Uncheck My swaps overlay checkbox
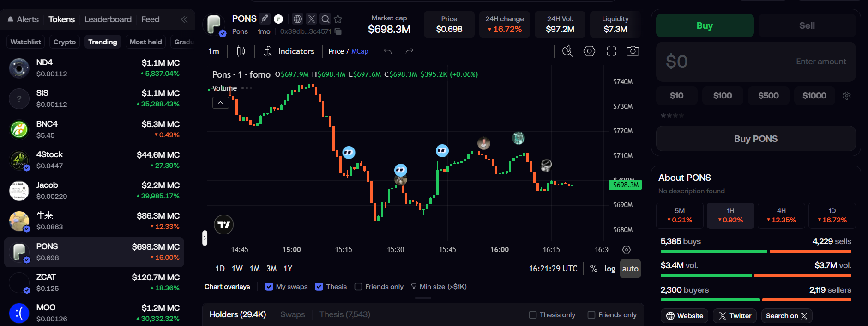 point(269,287)
